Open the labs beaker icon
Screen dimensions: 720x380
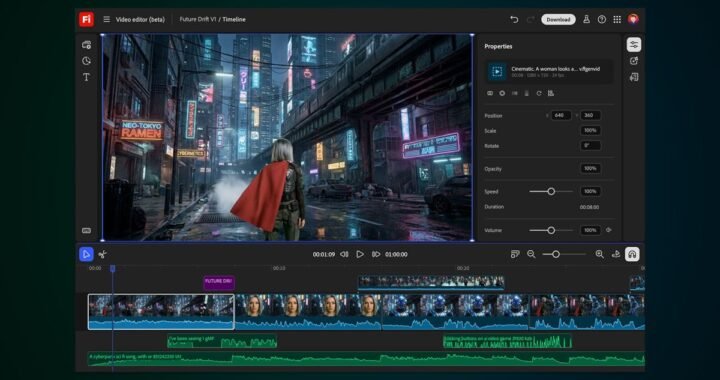tap(586, 19)
